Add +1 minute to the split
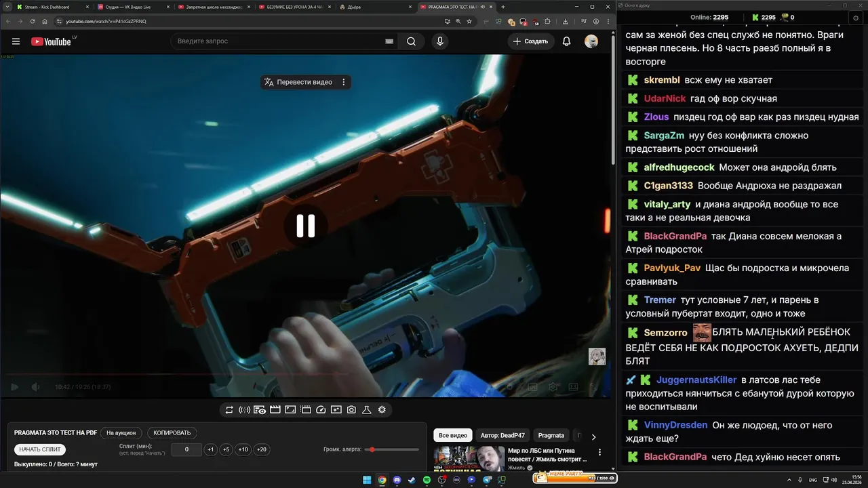This screenshot has width=868, height=488. 210,449
